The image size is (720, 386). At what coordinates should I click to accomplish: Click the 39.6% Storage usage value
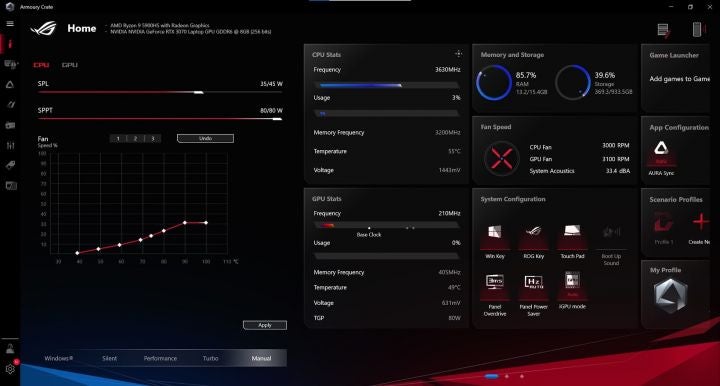click(605, 75)
